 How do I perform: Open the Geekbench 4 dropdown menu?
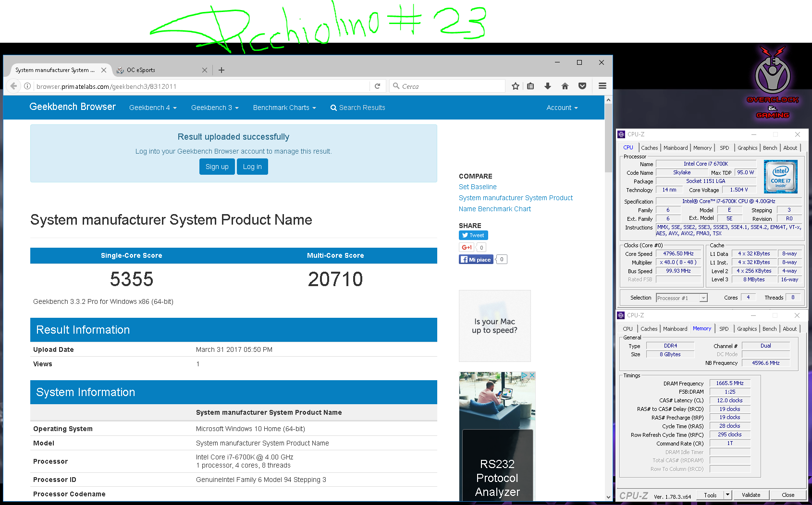(153, 108)
